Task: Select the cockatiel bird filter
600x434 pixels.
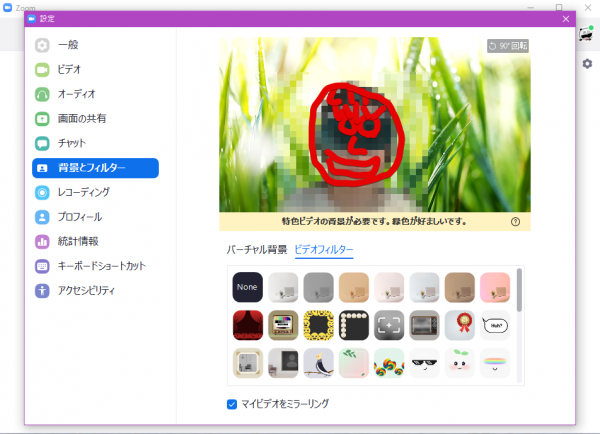Action: click(x=318, y=363)
